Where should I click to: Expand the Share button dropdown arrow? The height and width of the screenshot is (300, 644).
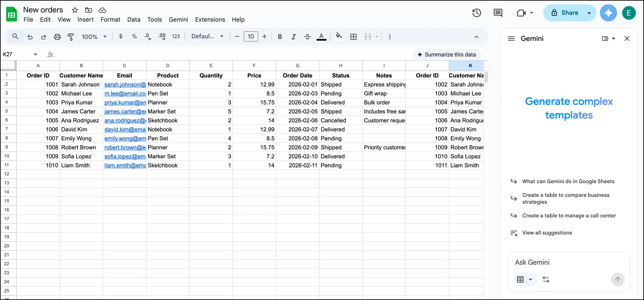pos(589,13)
